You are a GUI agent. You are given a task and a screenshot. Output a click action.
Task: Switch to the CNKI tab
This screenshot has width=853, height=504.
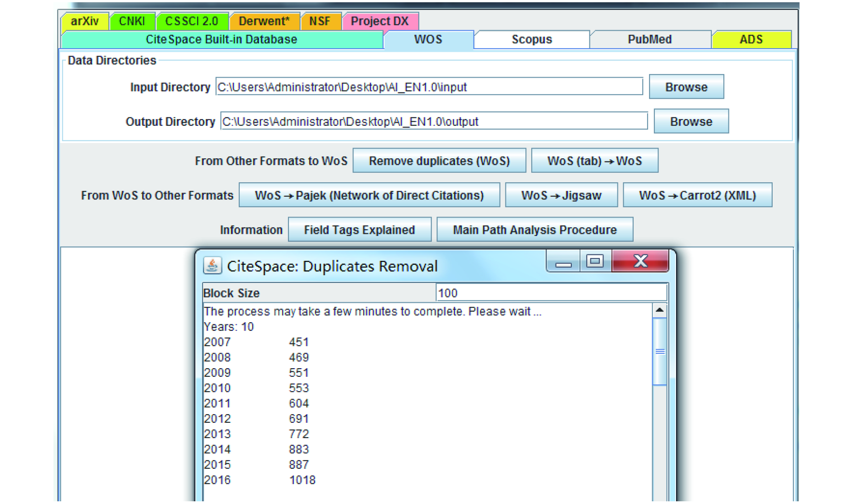click(132, 21)
